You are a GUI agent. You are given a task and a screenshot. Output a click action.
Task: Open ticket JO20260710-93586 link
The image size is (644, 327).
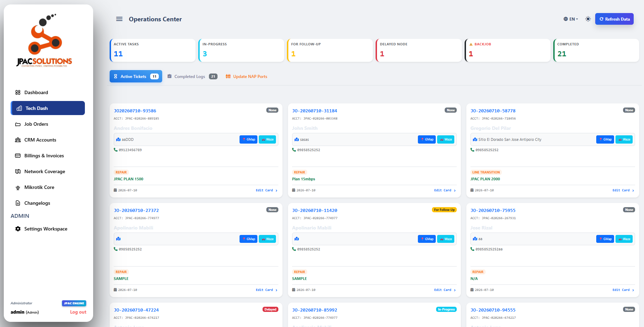[x=135, y=111]
